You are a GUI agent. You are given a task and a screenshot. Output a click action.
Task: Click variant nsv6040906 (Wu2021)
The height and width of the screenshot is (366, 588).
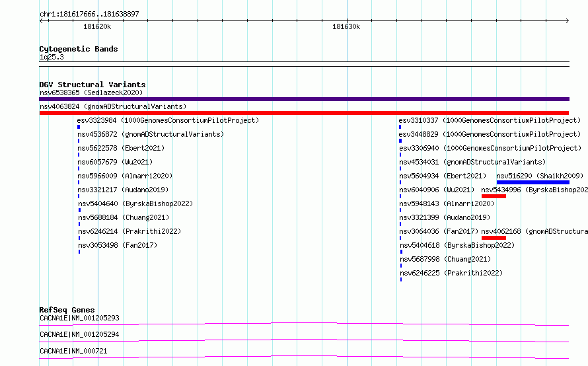(437, 190)
